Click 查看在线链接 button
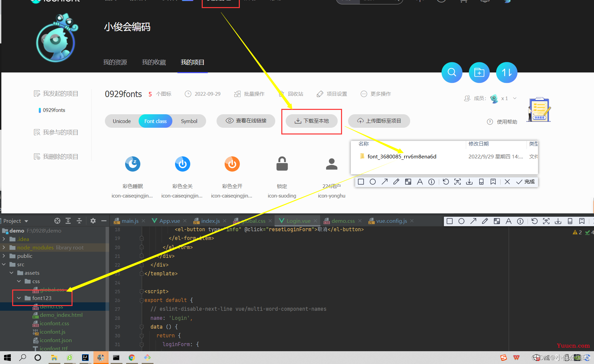Image resolution: width=594 pixels, height=364 pixels. pyautogui.click(x=246, y=121)
